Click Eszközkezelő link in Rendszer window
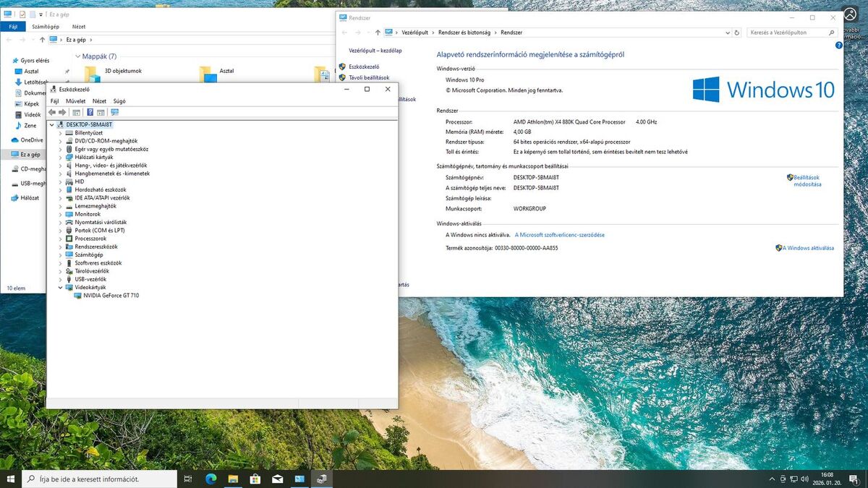Viewport: 868px width, 488px height. click(364, 67)
